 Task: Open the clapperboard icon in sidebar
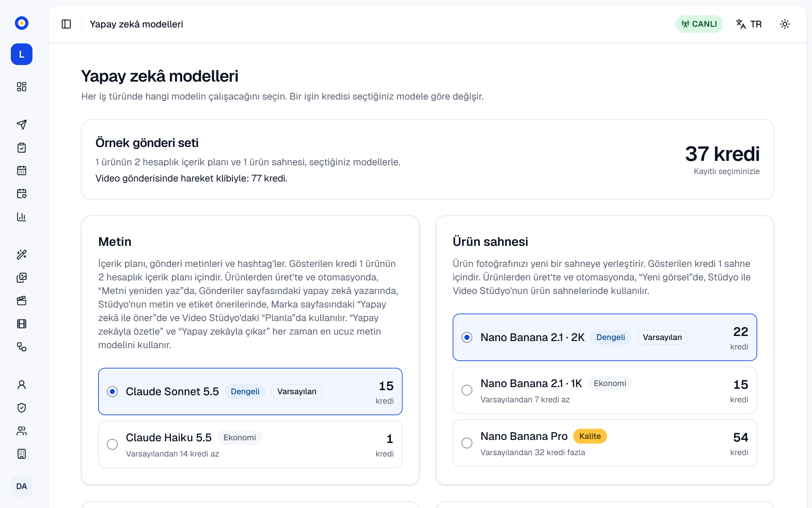tap(22, 301)
